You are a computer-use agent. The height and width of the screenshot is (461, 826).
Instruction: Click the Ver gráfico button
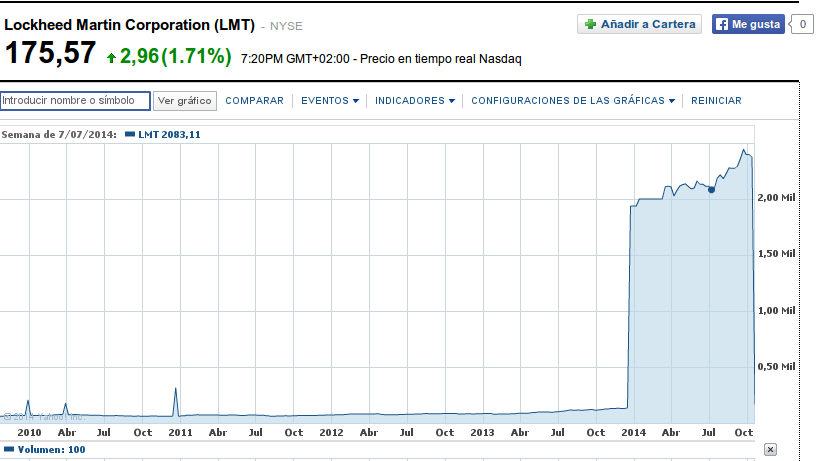coord(185,101)
